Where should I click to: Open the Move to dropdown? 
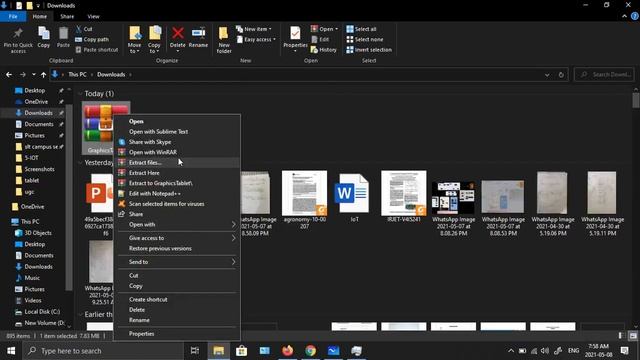(134, 40)
